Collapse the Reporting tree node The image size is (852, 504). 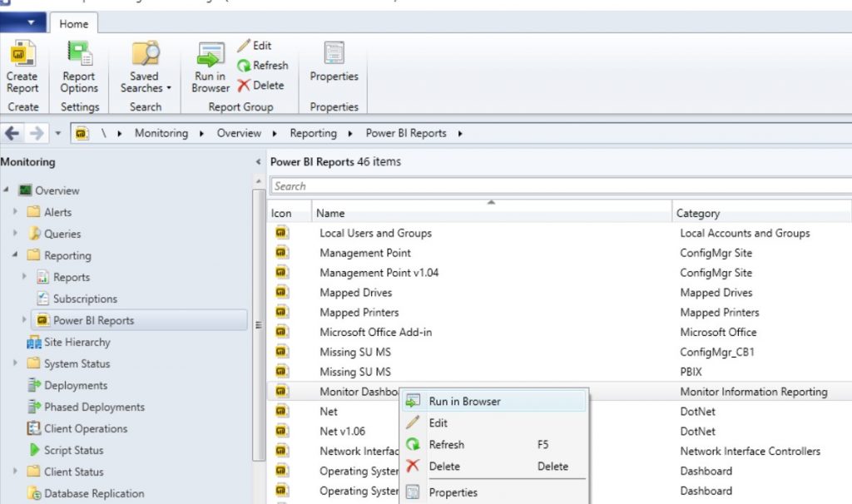15,254
